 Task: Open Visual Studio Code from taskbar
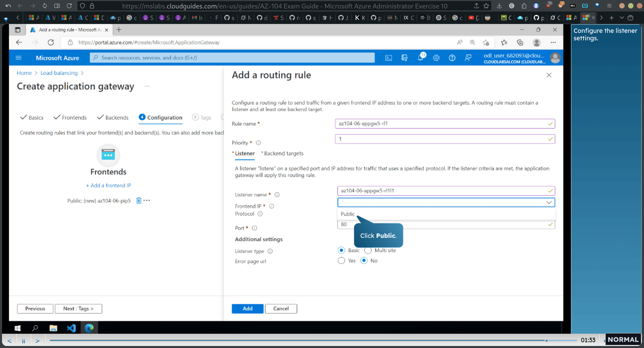click(71, 328)
